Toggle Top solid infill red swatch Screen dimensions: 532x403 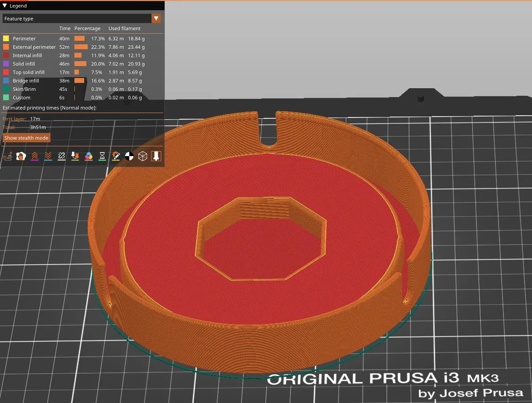click(6, 72)
